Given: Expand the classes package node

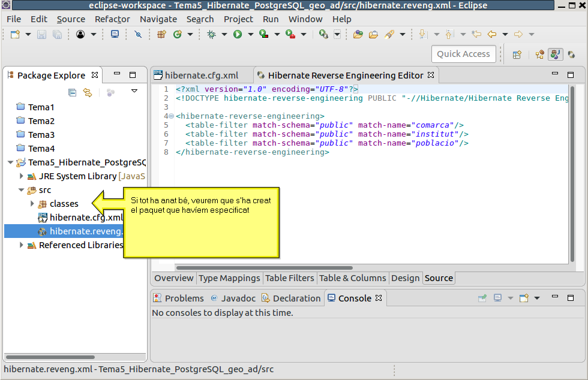Looking at the screenshot, I should pos(32,204).
